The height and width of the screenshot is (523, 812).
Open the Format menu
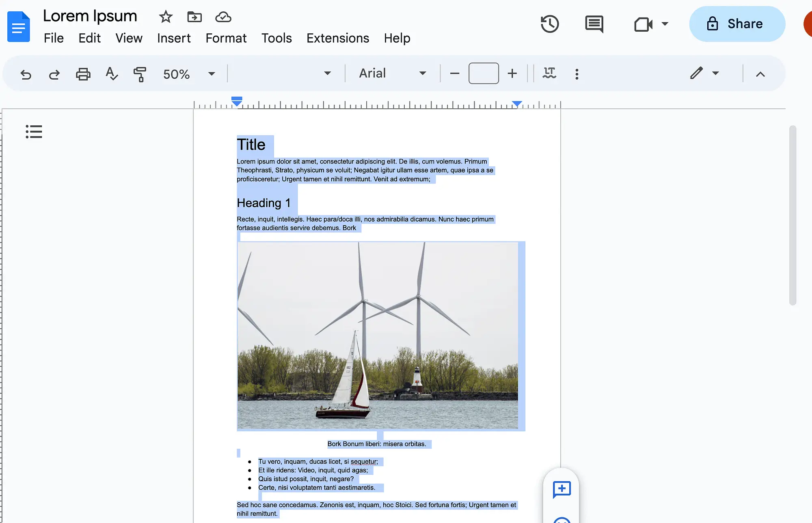(225, 38)
